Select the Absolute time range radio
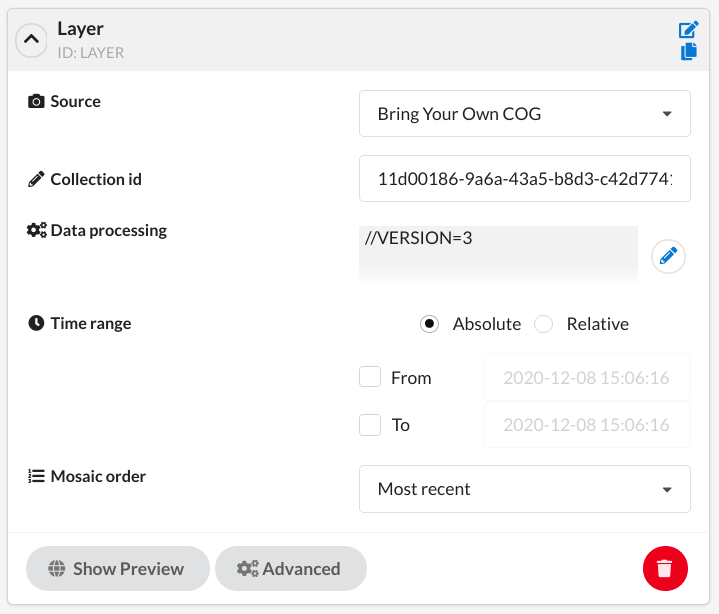 coord(429,324)
